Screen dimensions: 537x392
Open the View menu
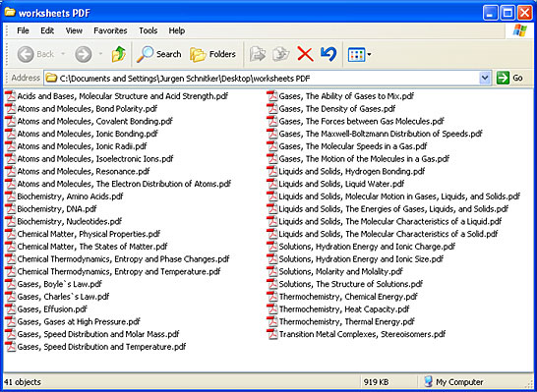point(74,30)
